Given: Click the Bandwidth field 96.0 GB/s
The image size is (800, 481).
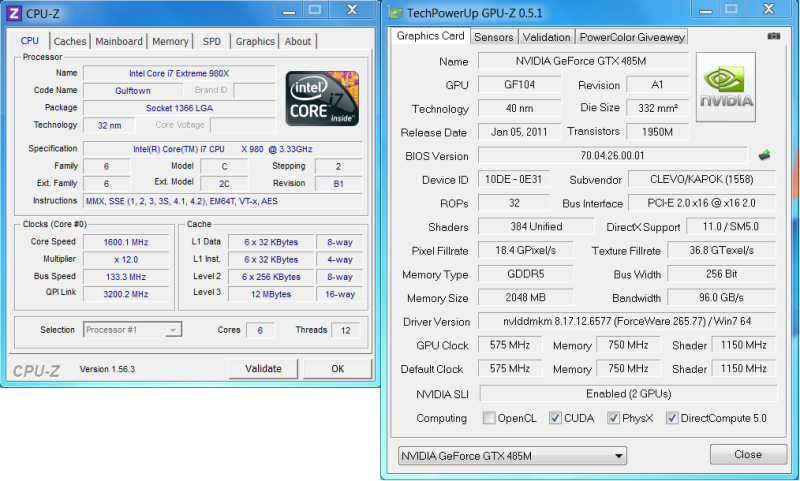Looking at the screenshot, I should (x=721, y=297).
